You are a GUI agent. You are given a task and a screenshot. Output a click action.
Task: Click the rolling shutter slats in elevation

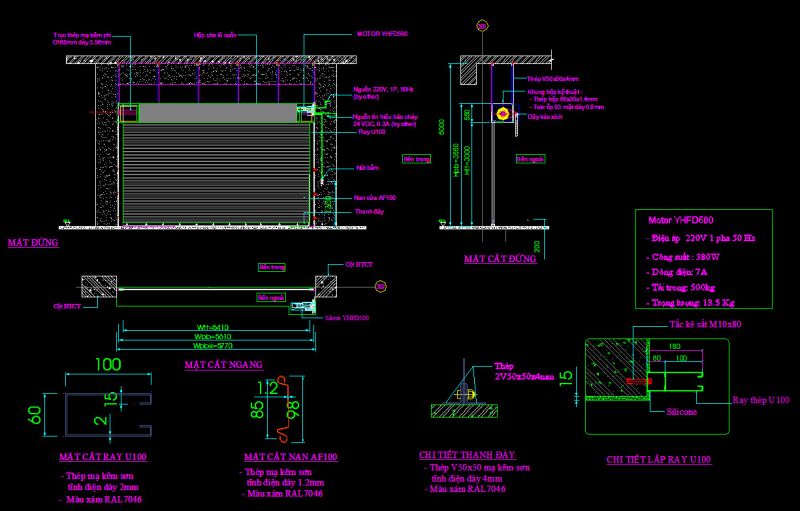click(216, 173)
